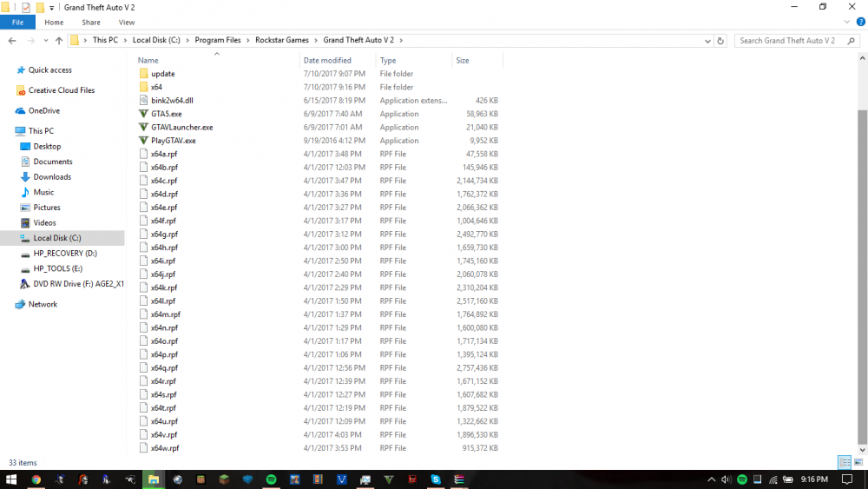868x489 pixels.
Task: Select OneDrive in navigation pane
Action: click(x=44, y=111)
